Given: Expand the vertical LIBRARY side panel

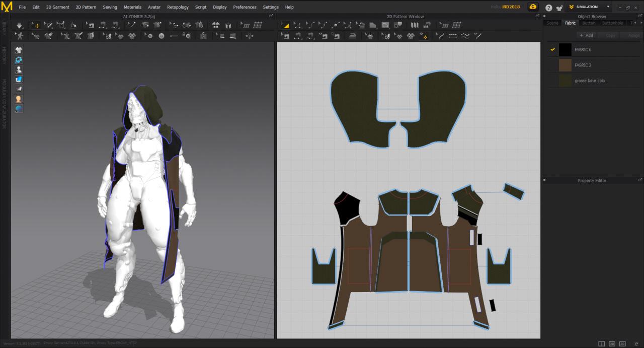Looking at the screenshot, I should click(5, 27).
